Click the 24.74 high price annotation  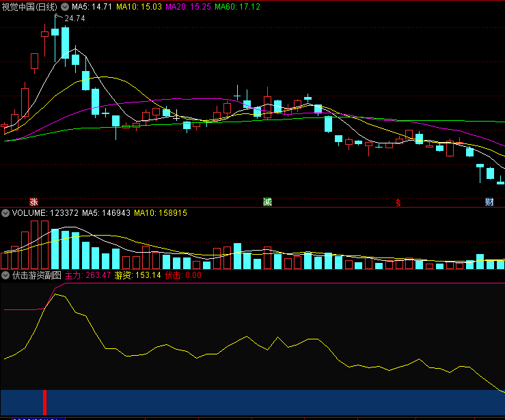click(74, 18)
